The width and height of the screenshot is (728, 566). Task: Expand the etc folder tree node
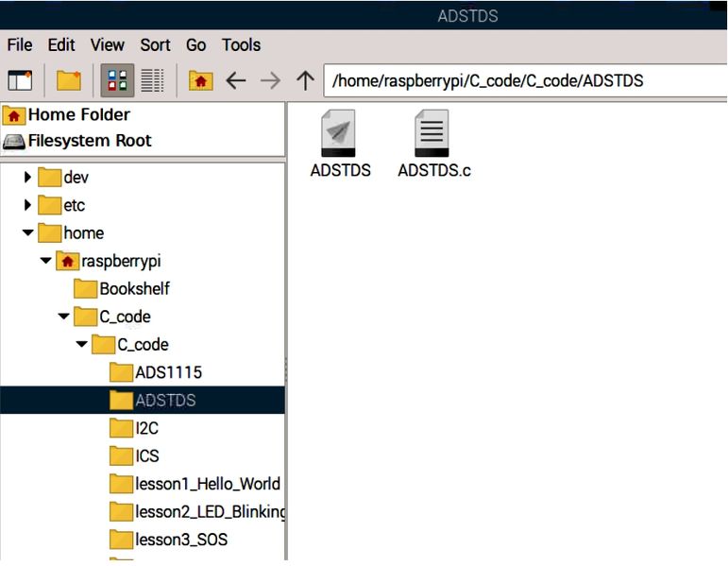27,205
